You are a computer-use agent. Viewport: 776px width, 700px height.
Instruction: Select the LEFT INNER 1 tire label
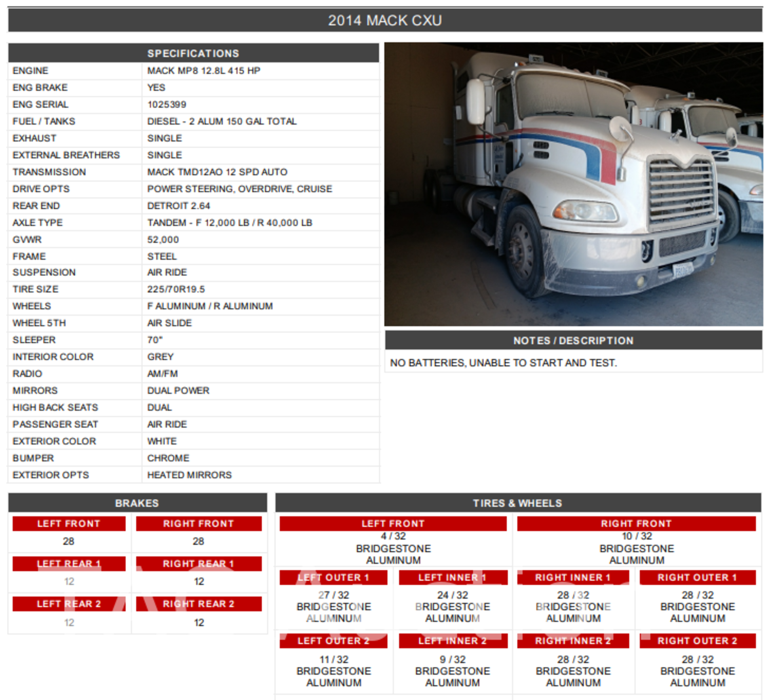(x=453, y=578)
